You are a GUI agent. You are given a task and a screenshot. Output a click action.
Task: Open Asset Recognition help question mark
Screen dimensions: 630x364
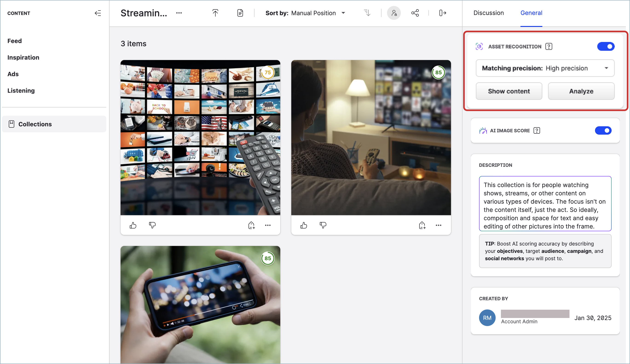coord(549,46)
